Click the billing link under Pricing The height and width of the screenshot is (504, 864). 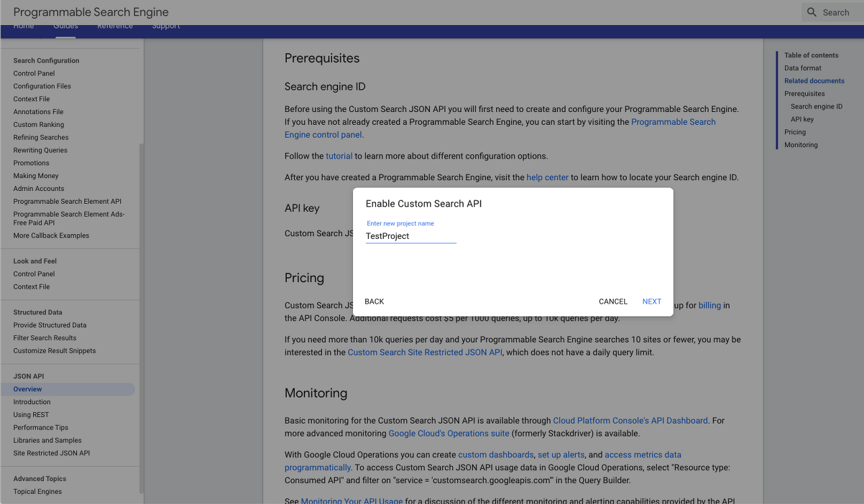(709, 305)
